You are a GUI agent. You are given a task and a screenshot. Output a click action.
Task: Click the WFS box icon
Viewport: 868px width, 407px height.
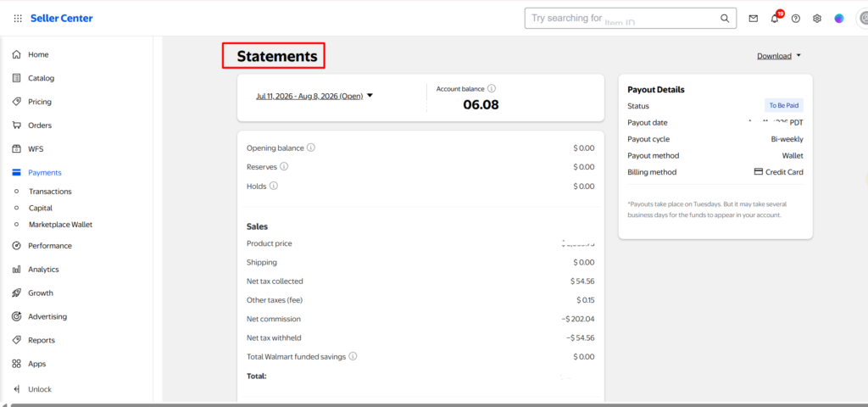(17, 149)
